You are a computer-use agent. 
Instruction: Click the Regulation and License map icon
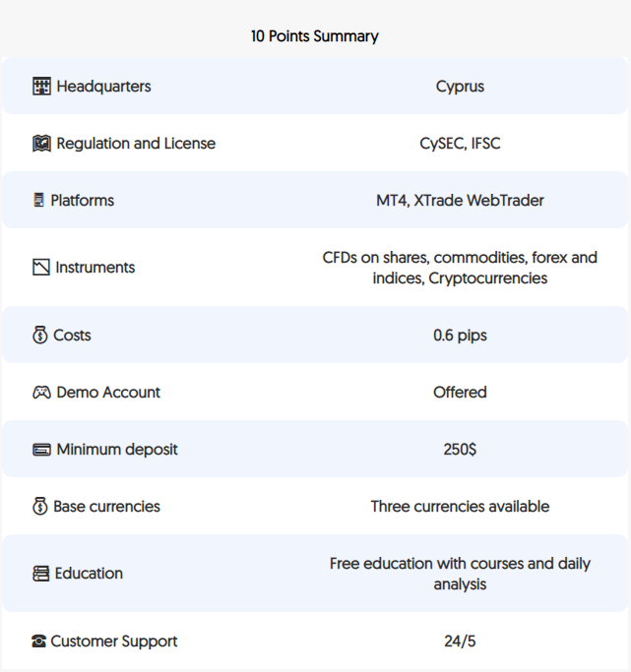tap(41, 143)
